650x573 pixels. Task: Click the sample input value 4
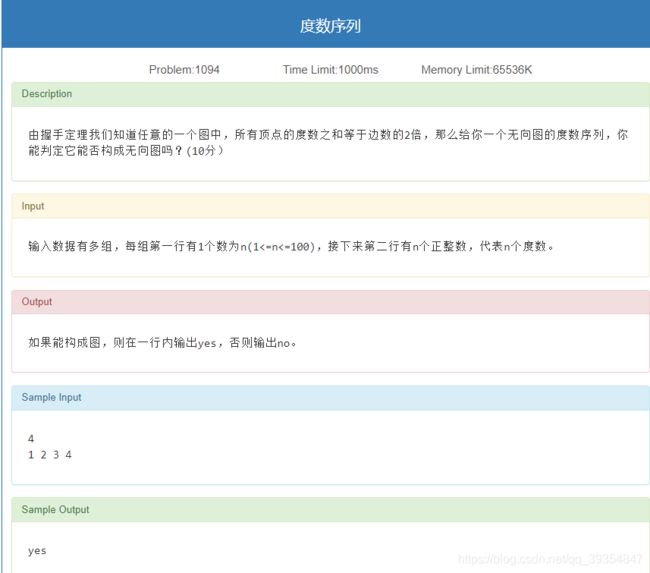(x=31, y=439)
